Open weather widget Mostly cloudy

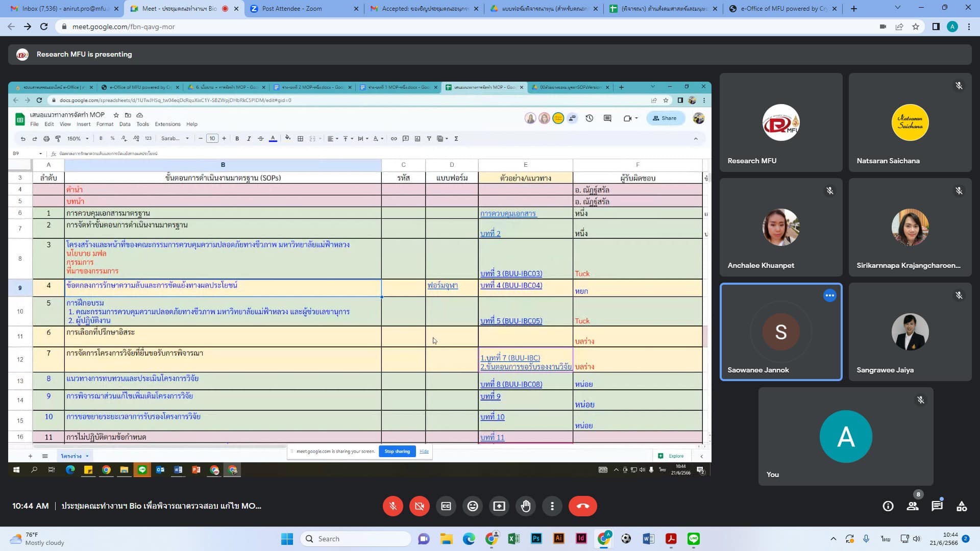coord(38,539)
